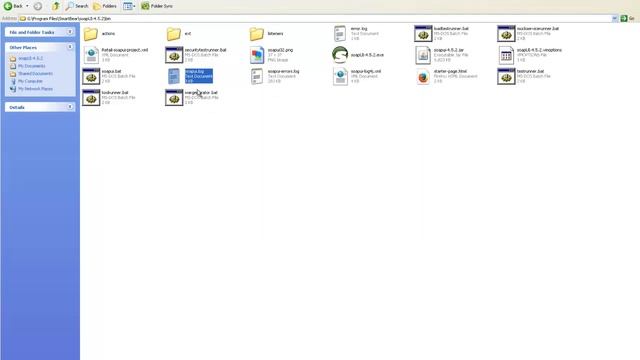This screenshot has width=640, height=360.
Task: Open the listeners folder
Action: click(x=266, y=34)
